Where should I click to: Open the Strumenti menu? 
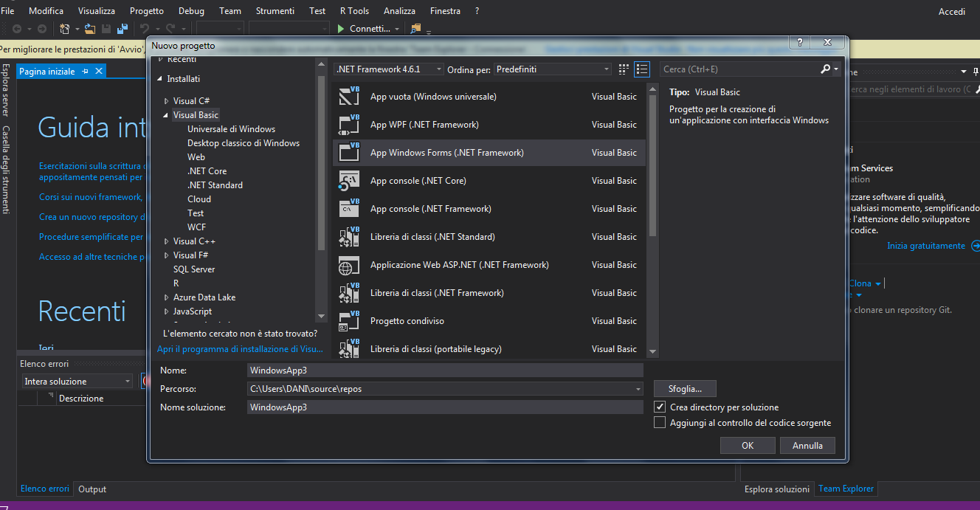pyautogui.click(x=275, y=11)
